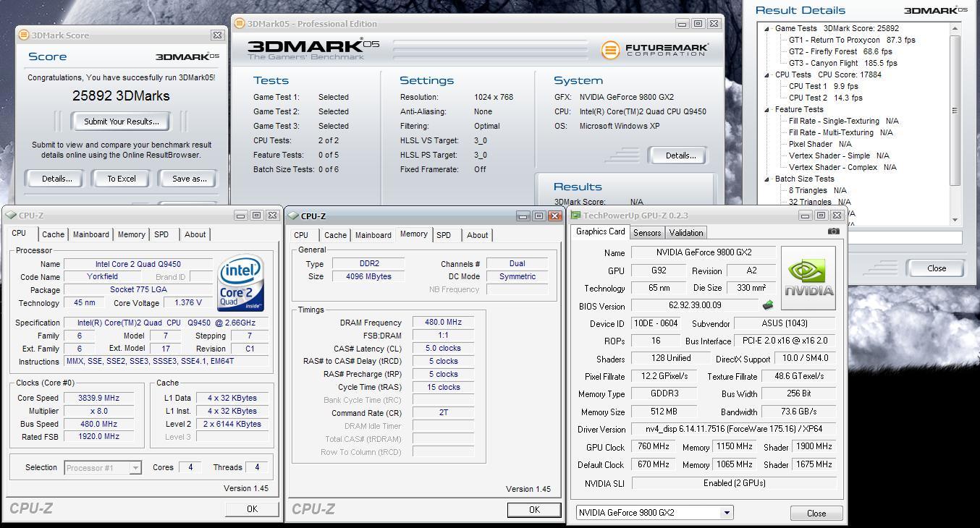Screen dimensions: 980x528
Task: Maximize the GPU-Z window
Action: click(x=821, y=215)
